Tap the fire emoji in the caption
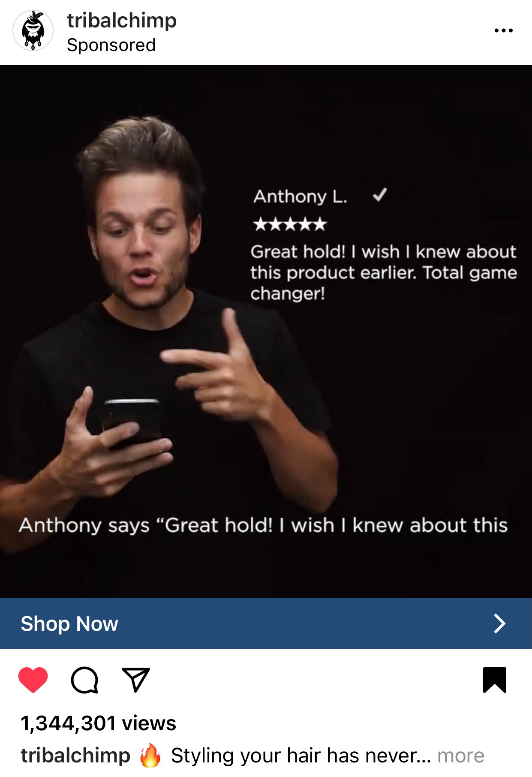The width and height of the screenshot is (532, 777). (x=150, y=755)
